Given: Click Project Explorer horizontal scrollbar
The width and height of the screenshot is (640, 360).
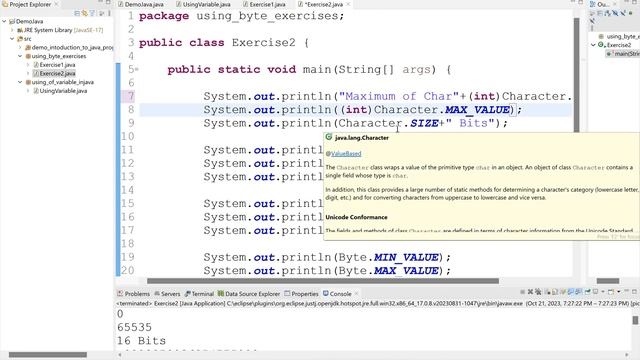Looking at the screenshot, I should pyautogui.click(x=48, y=355).
